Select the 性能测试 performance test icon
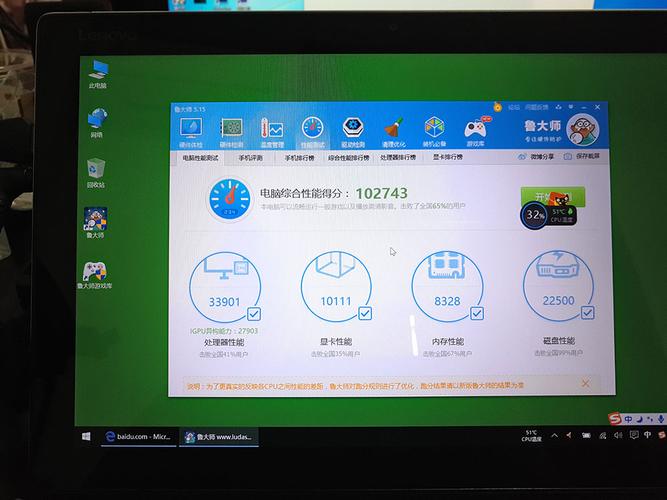 point(312,132)
